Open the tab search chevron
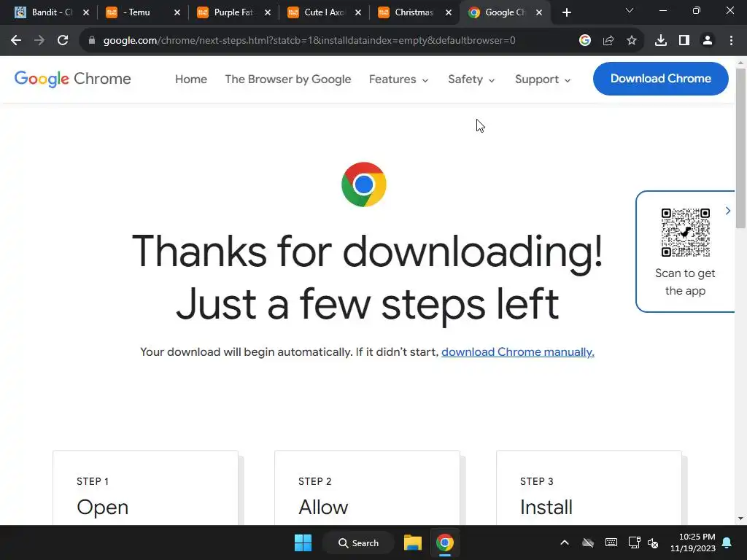 click(630, 10)
